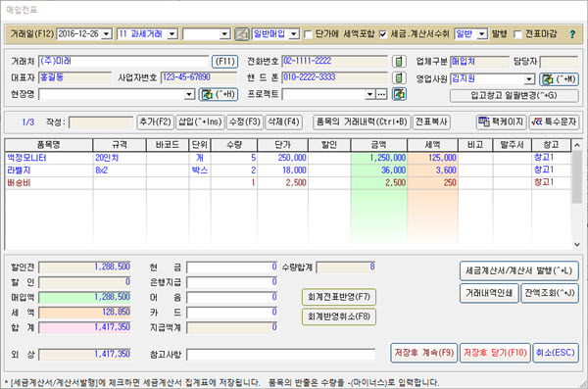The height and width of the screenshot is (389, 588).
Task: Open the 팩케이지 package button
Action: tap(502, 122)
